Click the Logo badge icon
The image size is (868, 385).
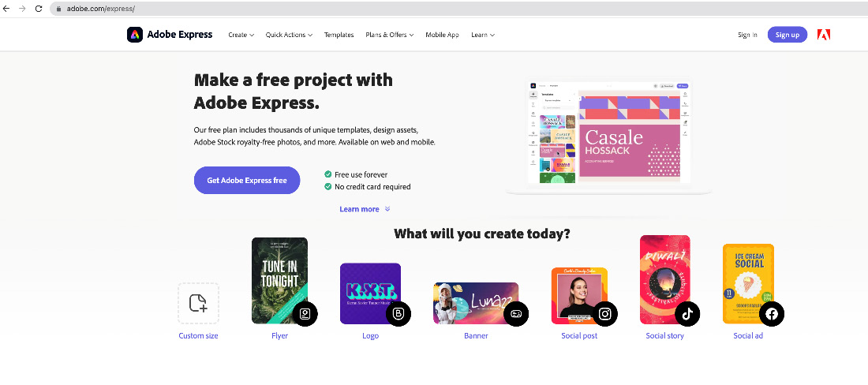pyautogui.click(x=398, y=314)
